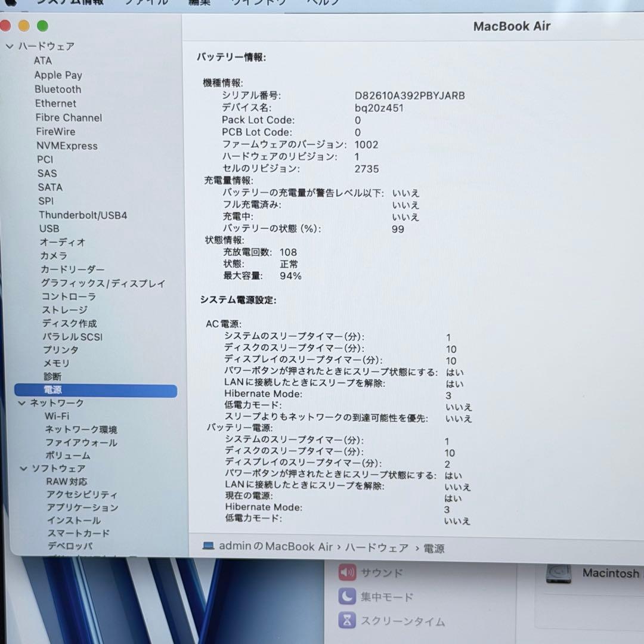This screenshot has height=644, width=644.
Task: Select ボリューム in the sidebar
Action: point(68,456)
